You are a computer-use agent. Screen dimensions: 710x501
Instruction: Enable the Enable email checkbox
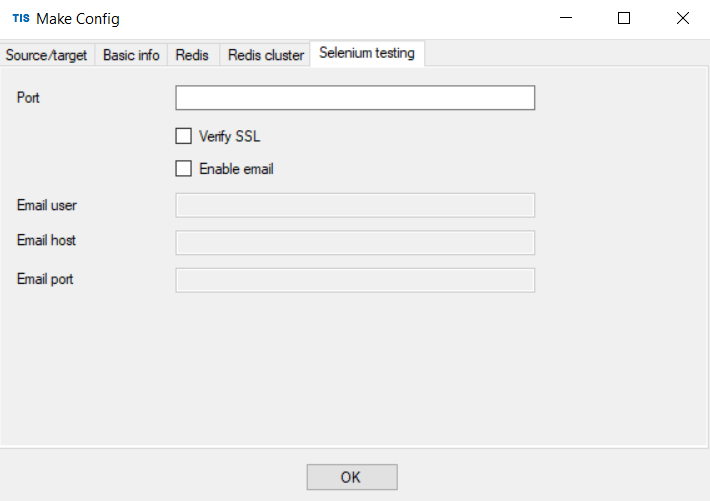pos(183,169)
